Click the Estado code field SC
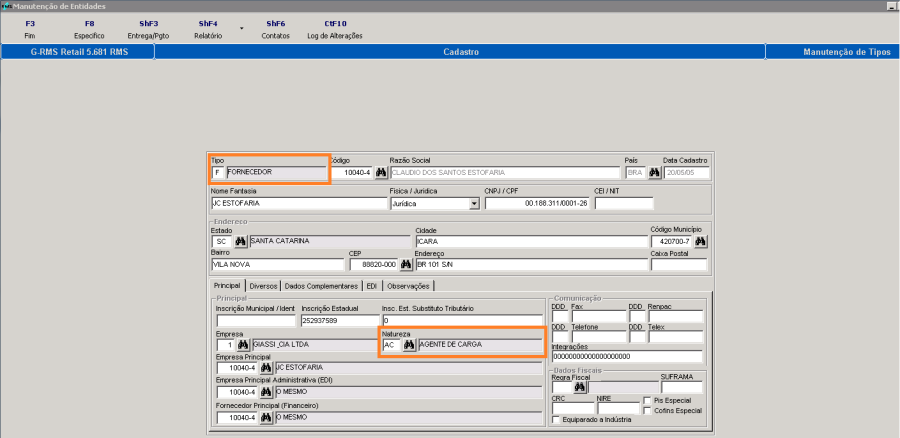 coord(222,242)
